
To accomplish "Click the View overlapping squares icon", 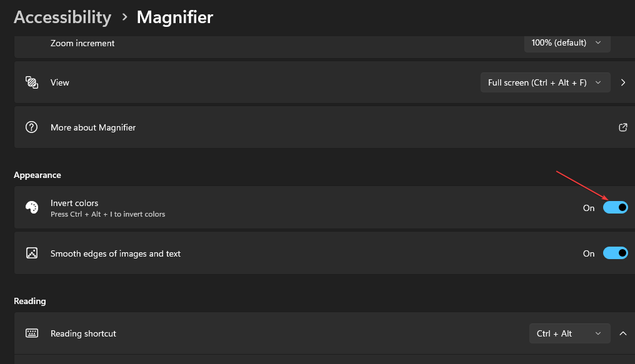I will tap(31, 82).
